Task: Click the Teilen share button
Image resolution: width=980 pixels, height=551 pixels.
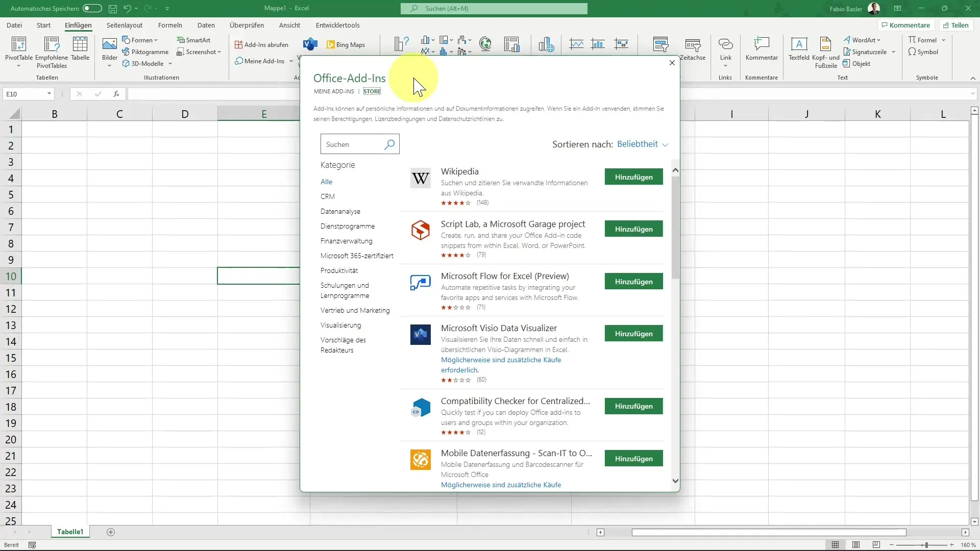Action: [x=955, y=25]
